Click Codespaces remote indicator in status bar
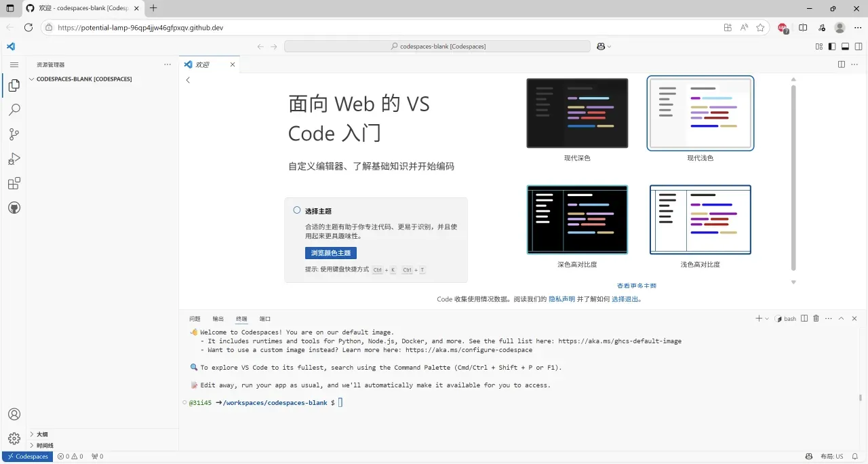 point(28,457)
